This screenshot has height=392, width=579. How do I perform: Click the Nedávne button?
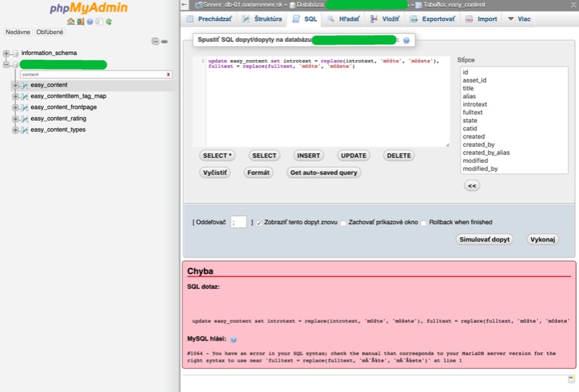(x=17, y=32)
